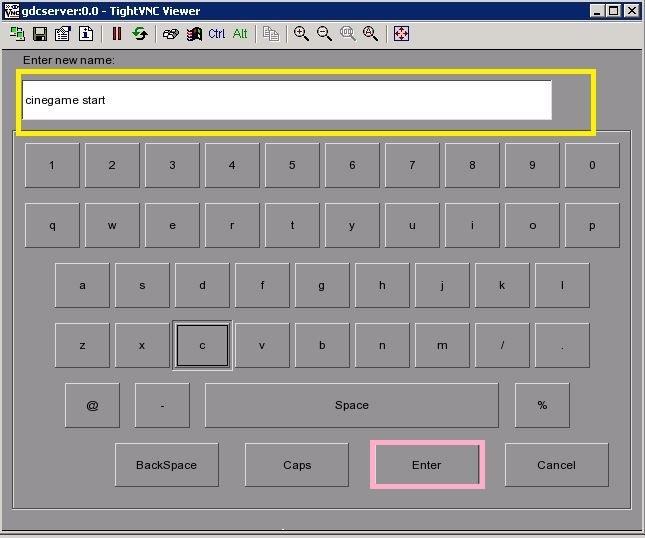645x538 pixels.
Task: Hit the r key on keyboard
Action: point(232,225)
